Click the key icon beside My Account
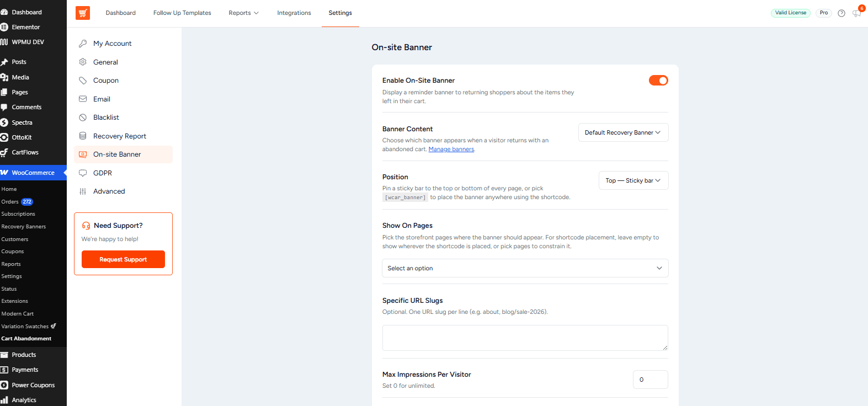Screen dimensions: 868x406 (x=83, y=44)
